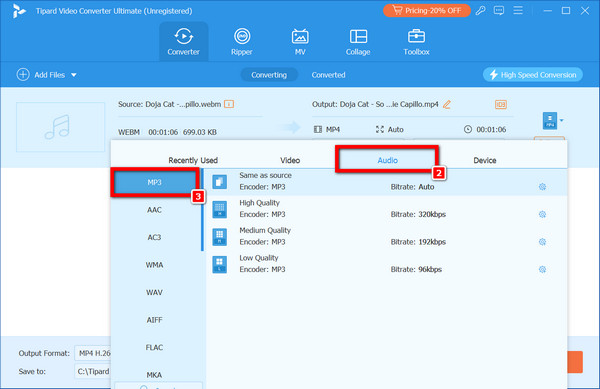
Task: Open settings gear for Same as source
Action: pos(542,187)
